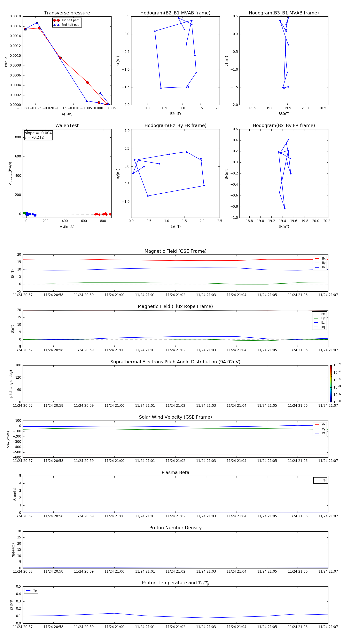This screenshot has height=644, width=351.
Task: Select the "1st half path" legend entry
Action: (x=67, y=20)
